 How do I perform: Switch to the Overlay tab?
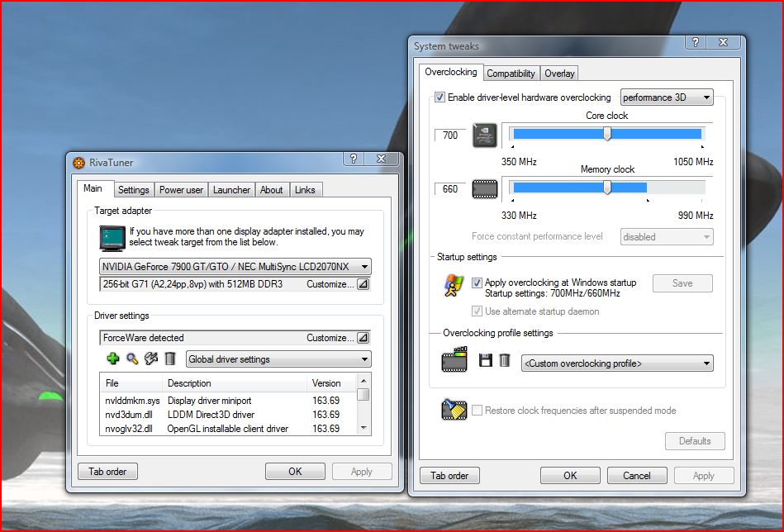[x=559, y=74]
